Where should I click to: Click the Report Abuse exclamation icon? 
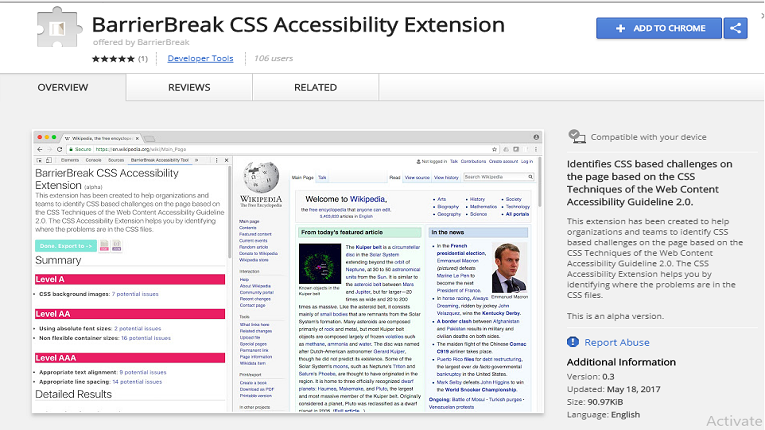[x=573, y=342]
